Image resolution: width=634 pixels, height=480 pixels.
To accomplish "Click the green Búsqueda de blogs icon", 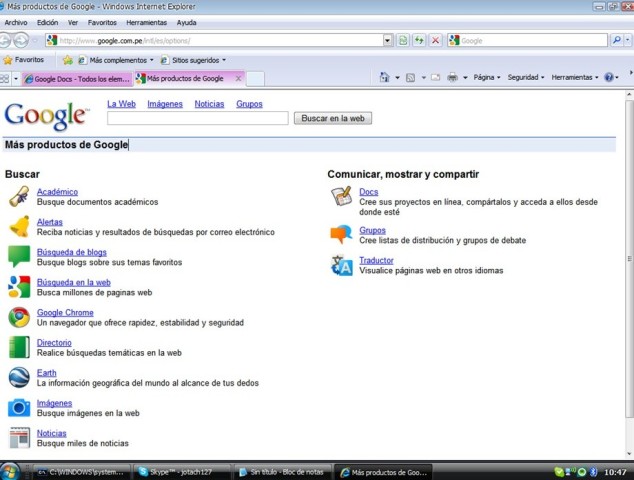I will click(19, 256).
